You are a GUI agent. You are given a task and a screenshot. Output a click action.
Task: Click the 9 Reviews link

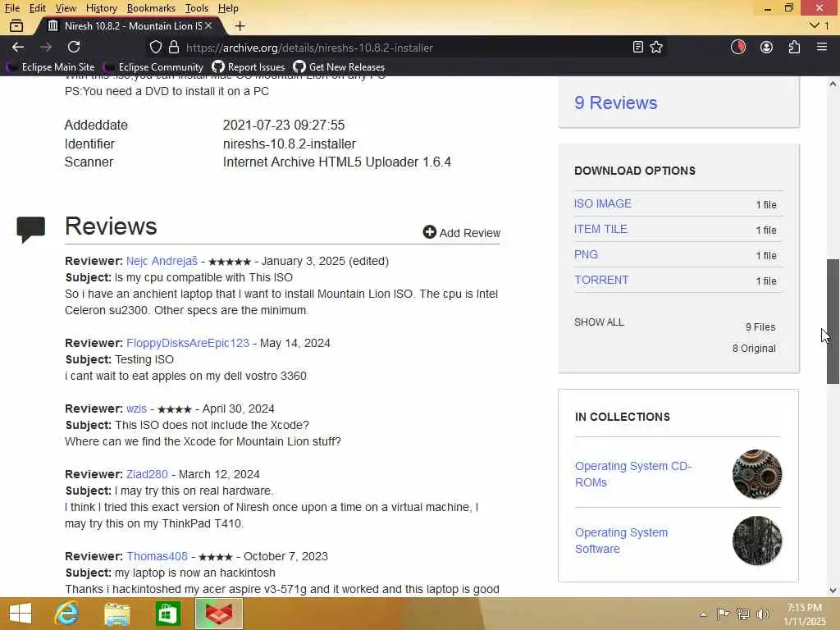tap(615, 103)
